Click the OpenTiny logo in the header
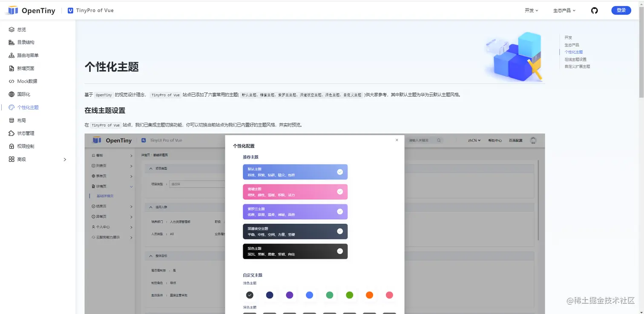 coord(32,10)
